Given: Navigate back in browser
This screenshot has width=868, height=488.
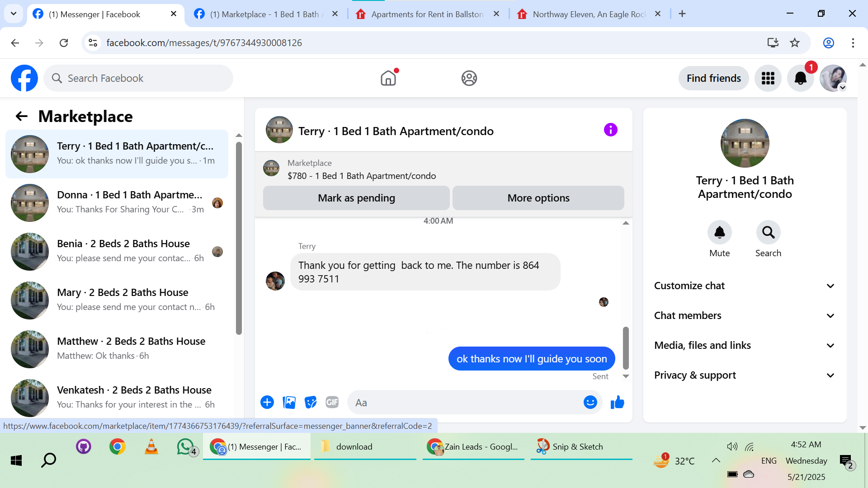Looking at the screenshot, I should (15, 43).
